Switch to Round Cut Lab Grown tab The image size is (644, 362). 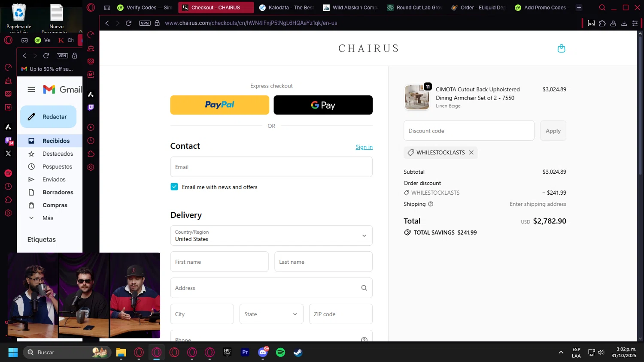(414, 8)
